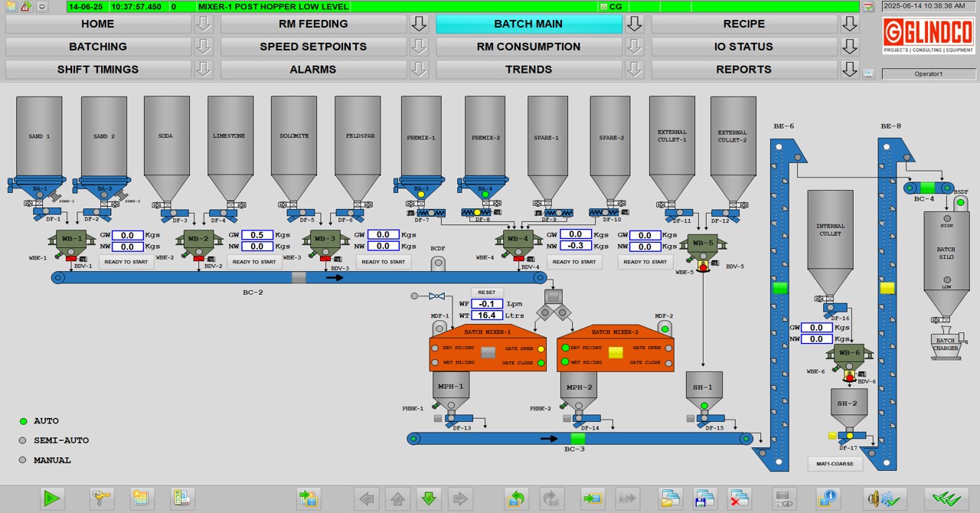Open the HOME screen
The image size is (980, 513).
98,24
